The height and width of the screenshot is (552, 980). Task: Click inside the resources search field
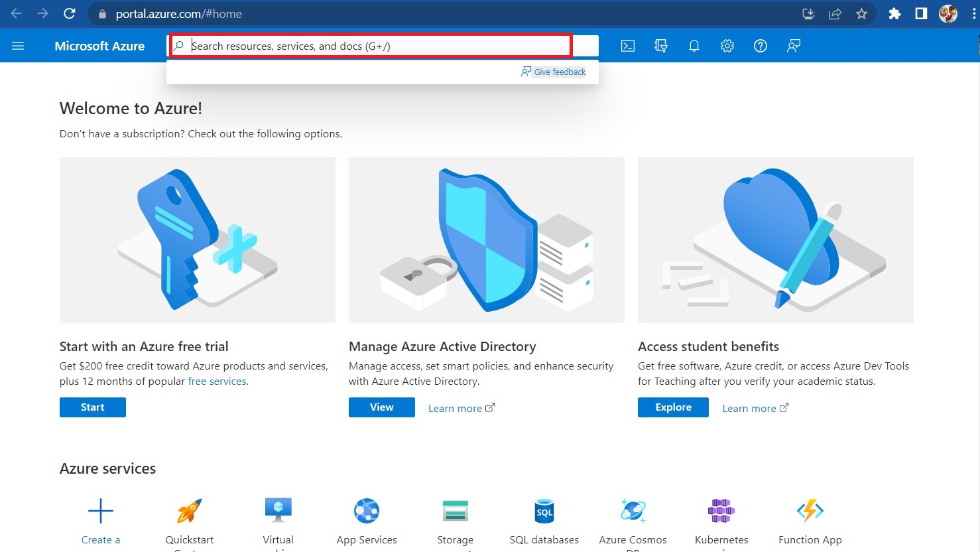[x=371, y=46]
